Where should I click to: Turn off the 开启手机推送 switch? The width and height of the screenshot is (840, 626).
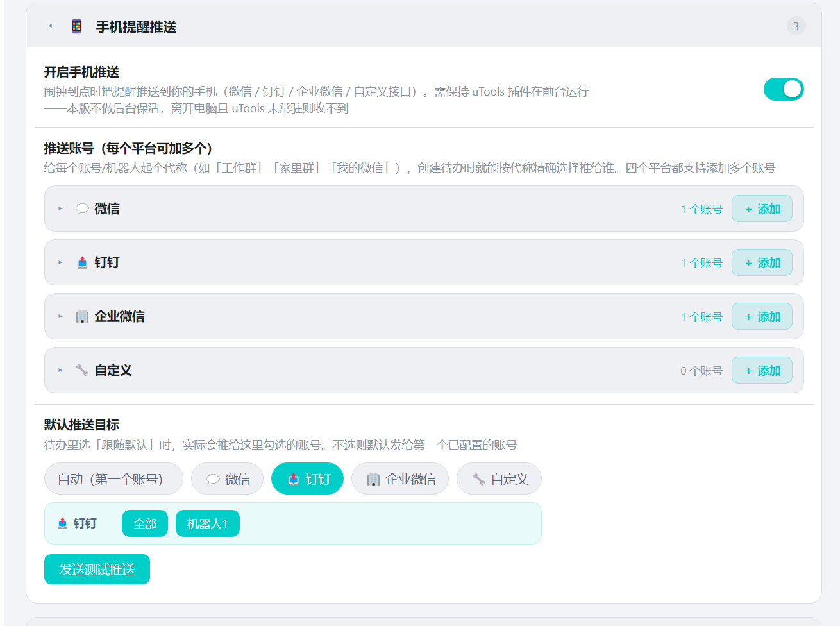coord(784,89)
